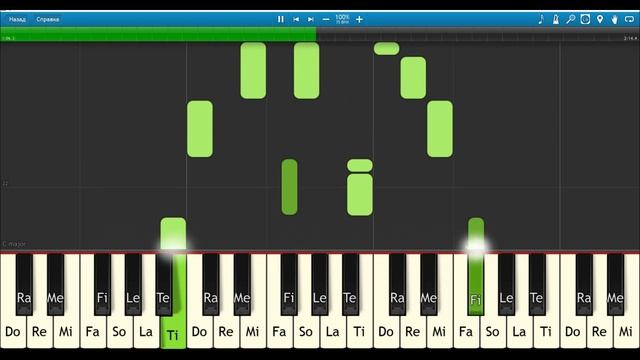Toggle the metronome icon
The height and width of the screenshot is (360, 640).
coord(556,19)
